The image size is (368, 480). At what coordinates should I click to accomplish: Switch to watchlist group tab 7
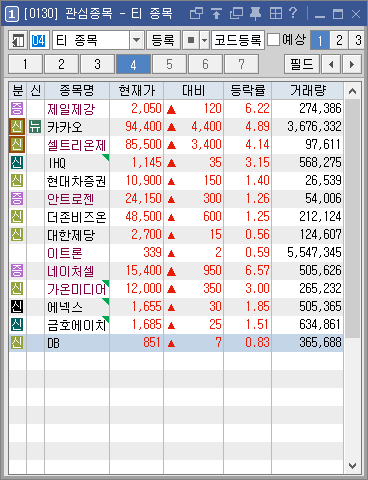[x=241, y=64]
